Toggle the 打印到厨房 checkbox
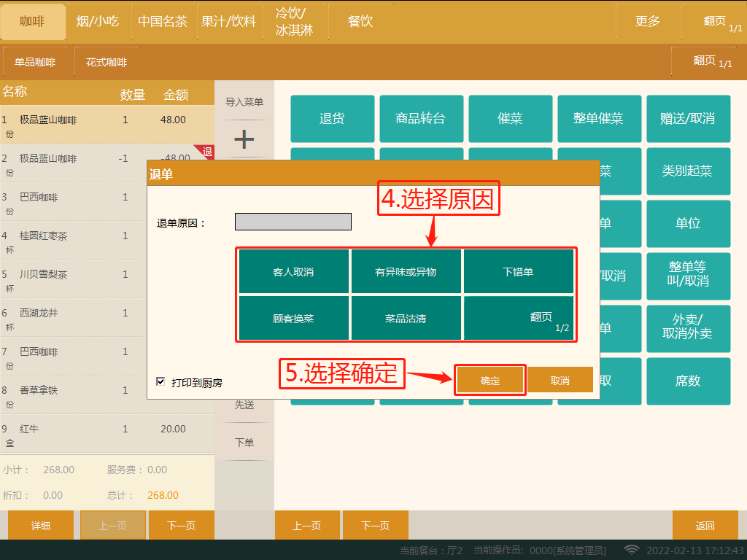 pyautogui.click(x=160, y=381)
